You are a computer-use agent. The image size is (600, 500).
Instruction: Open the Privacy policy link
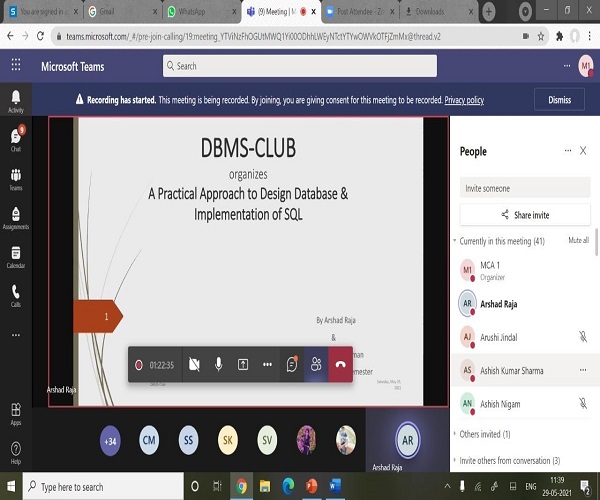(464, 100)
